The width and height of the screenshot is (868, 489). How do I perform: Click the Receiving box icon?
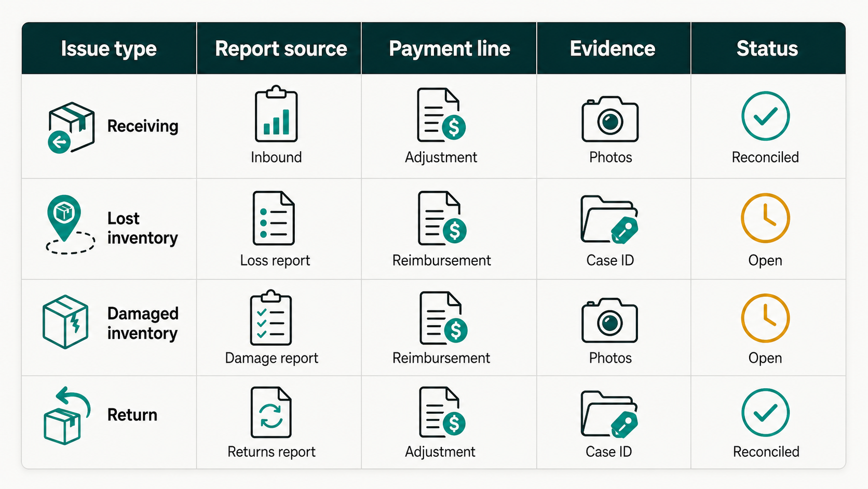(x=71, y=127)
